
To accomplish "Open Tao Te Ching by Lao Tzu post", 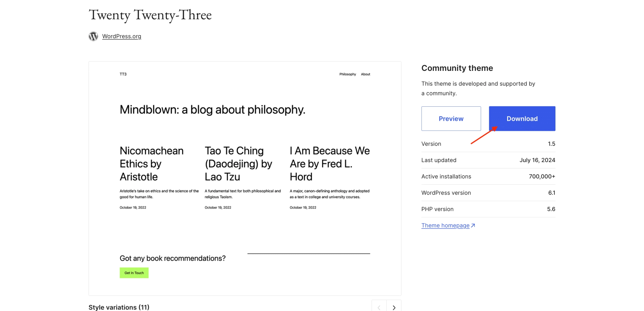I will [238, 164].
